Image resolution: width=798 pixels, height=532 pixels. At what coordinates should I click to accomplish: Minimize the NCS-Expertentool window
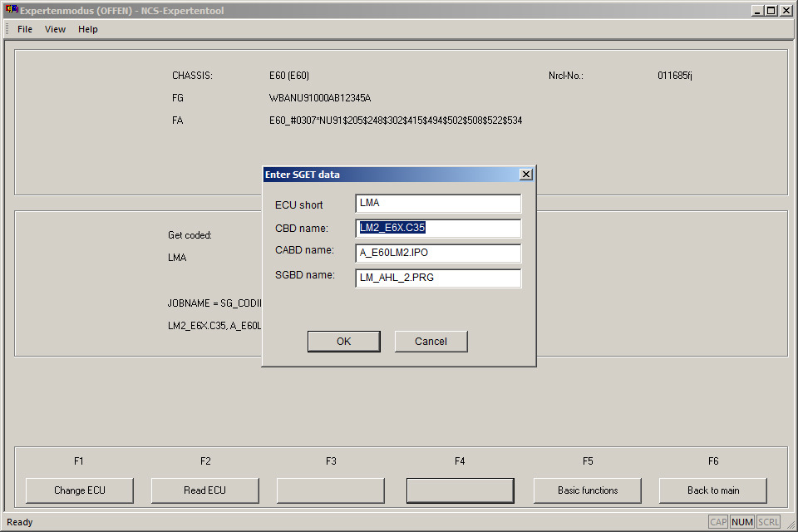[757, 10]
